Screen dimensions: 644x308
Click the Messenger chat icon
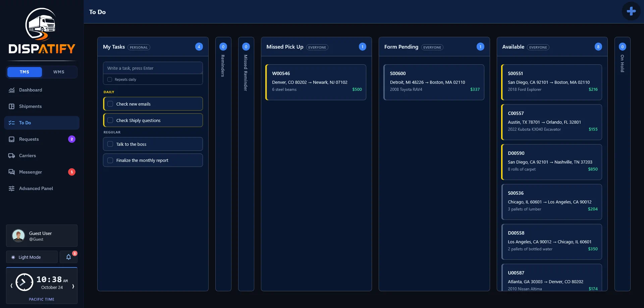(11, 172)
